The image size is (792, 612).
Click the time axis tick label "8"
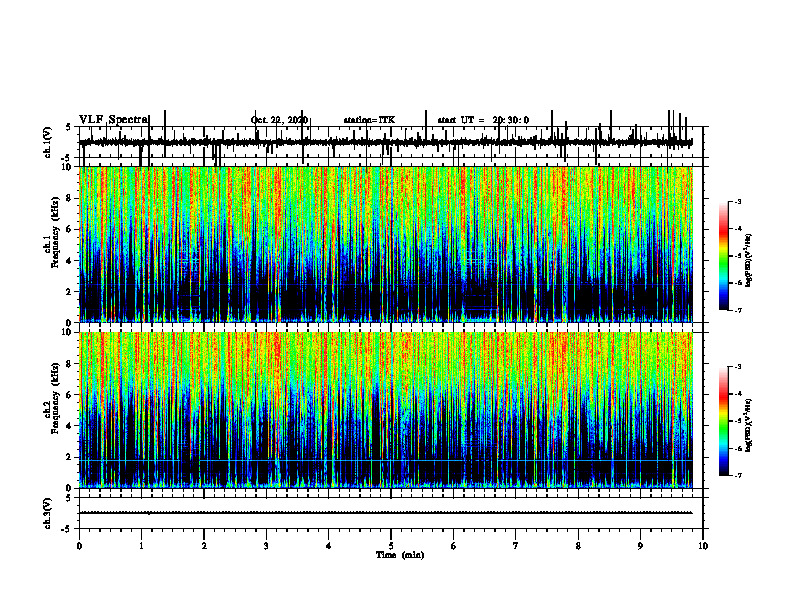click(578, 546)
